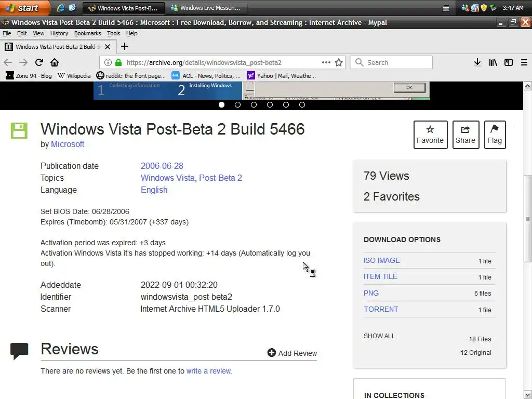Select the fifth carousel dot
The height and width of the screenshot is (399, 532).
[286, 105]
